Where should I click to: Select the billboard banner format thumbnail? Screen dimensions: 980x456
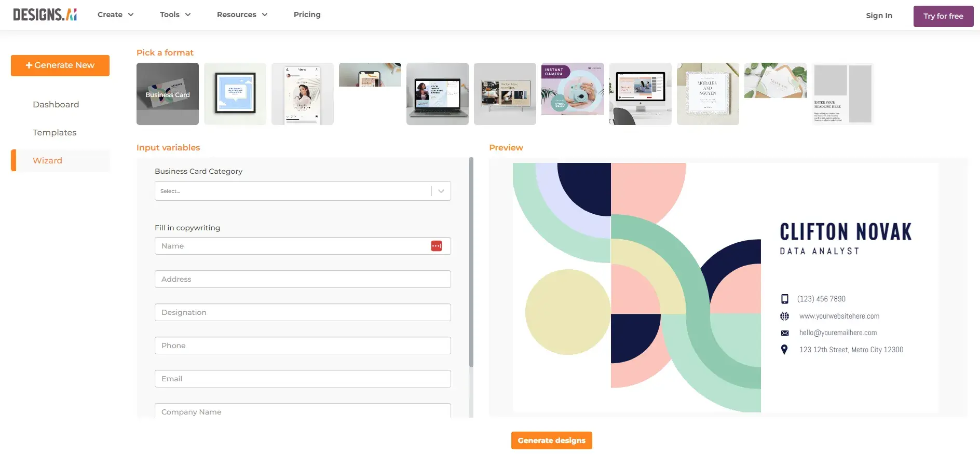click(505, 94)
